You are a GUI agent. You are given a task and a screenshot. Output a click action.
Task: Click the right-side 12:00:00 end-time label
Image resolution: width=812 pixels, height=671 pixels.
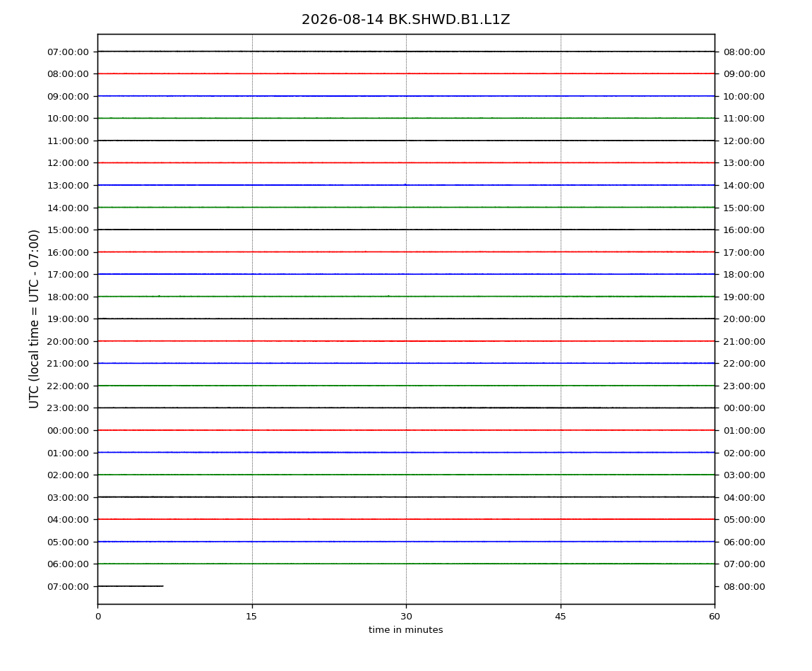click(744, 141)
